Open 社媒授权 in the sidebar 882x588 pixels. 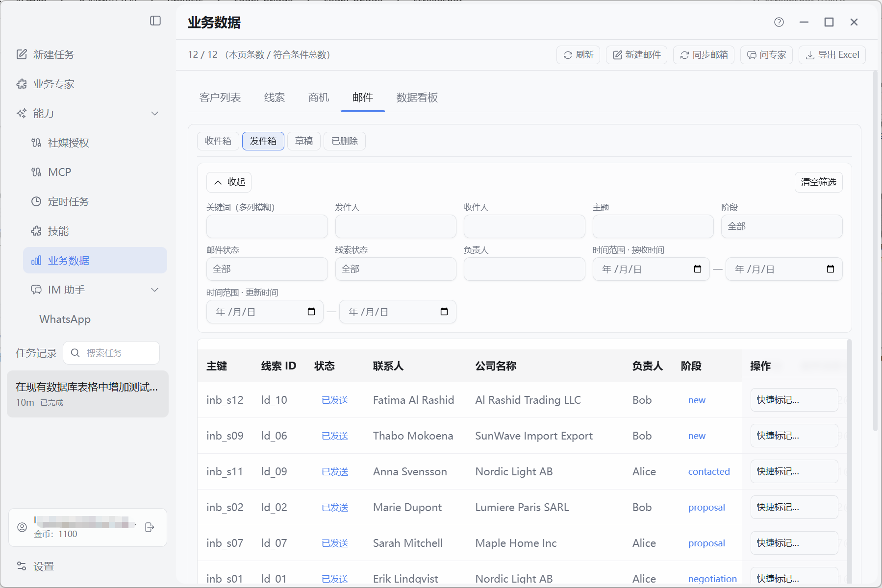60,143
